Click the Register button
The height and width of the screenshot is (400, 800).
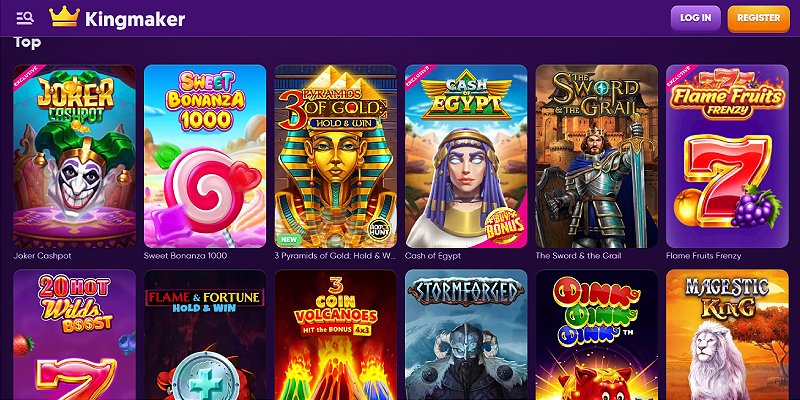(x=758, y=18)
